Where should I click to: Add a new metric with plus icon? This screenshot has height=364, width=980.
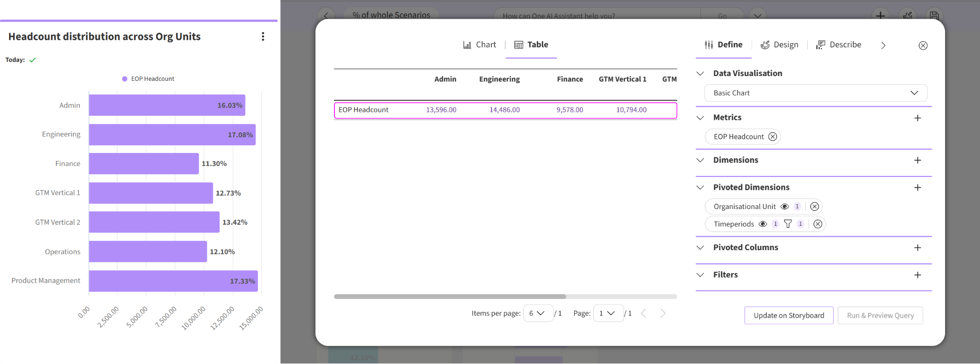point(917,118)
